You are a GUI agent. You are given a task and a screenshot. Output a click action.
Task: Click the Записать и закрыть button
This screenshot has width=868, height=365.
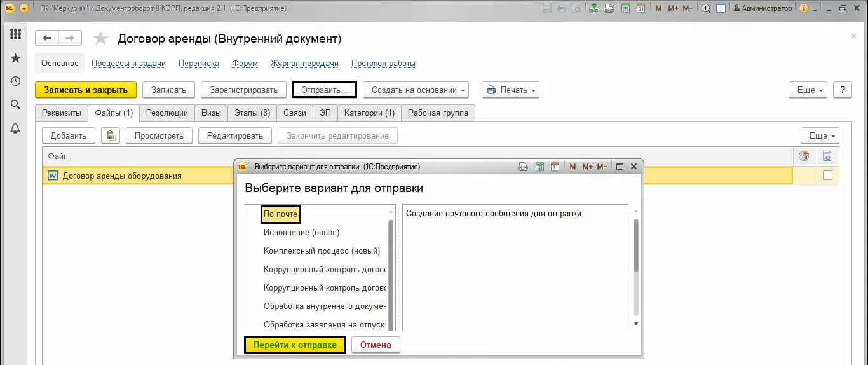pos(86,90)
